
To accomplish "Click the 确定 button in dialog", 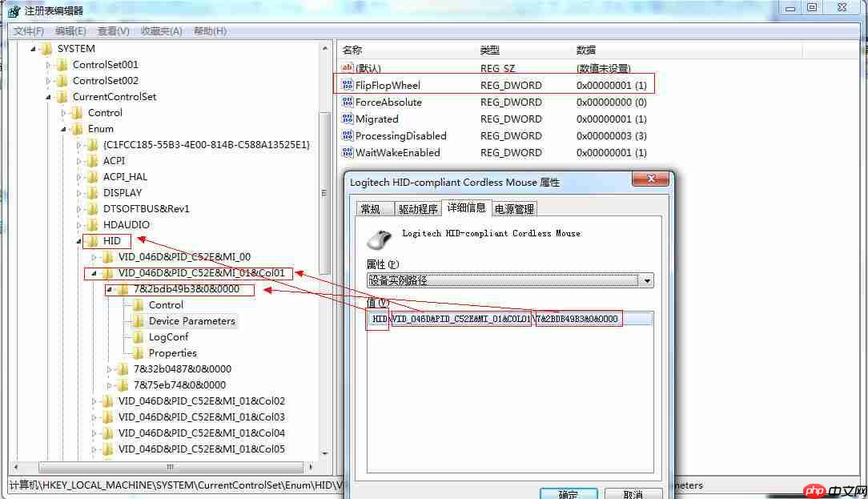I will (569, 493).
